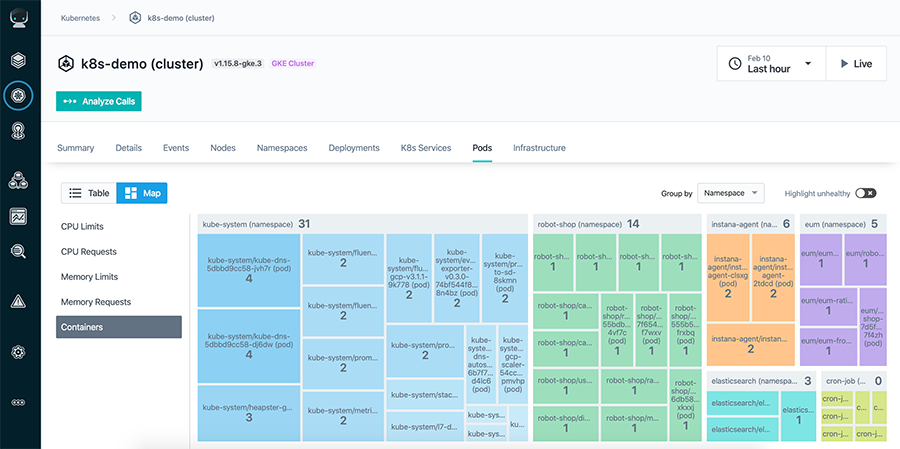Open the Group by Namespace dropdown
The width and height of the screenshot is (900, 449).
(731, 193)
